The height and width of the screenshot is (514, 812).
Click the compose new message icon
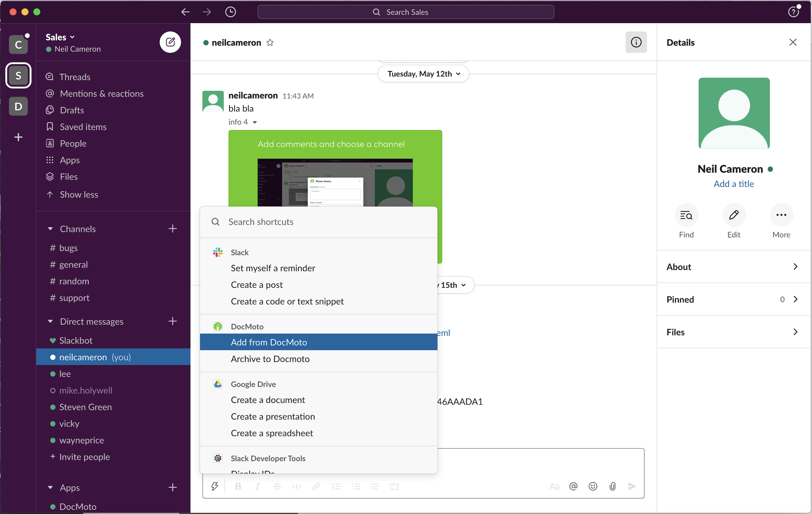coord(170,42)
